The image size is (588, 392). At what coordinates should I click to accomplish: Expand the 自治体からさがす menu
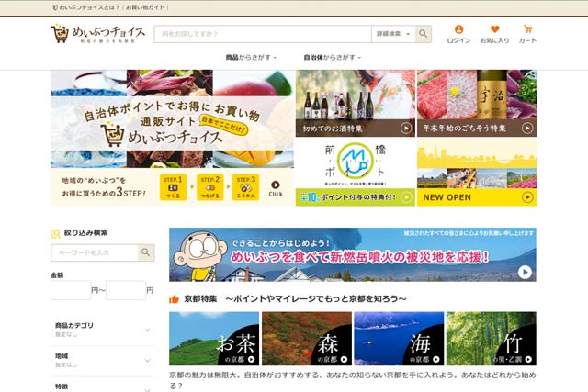(x=333, y=57)
